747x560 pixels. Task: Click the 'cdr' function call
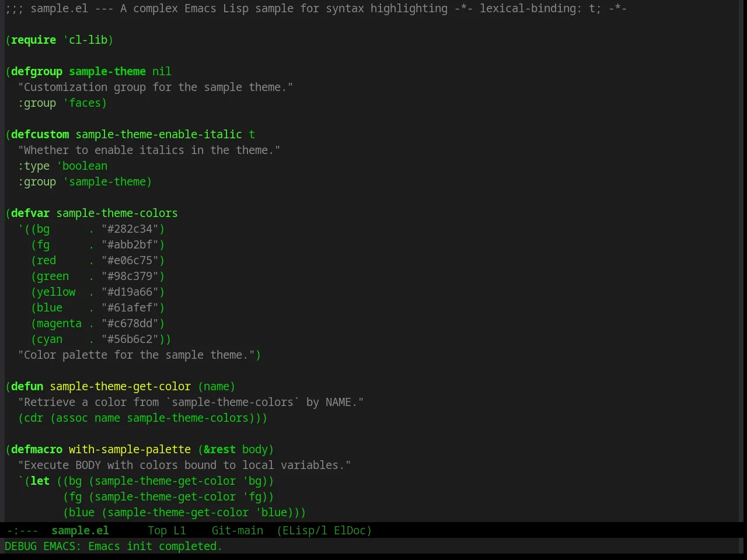(33, 418)
